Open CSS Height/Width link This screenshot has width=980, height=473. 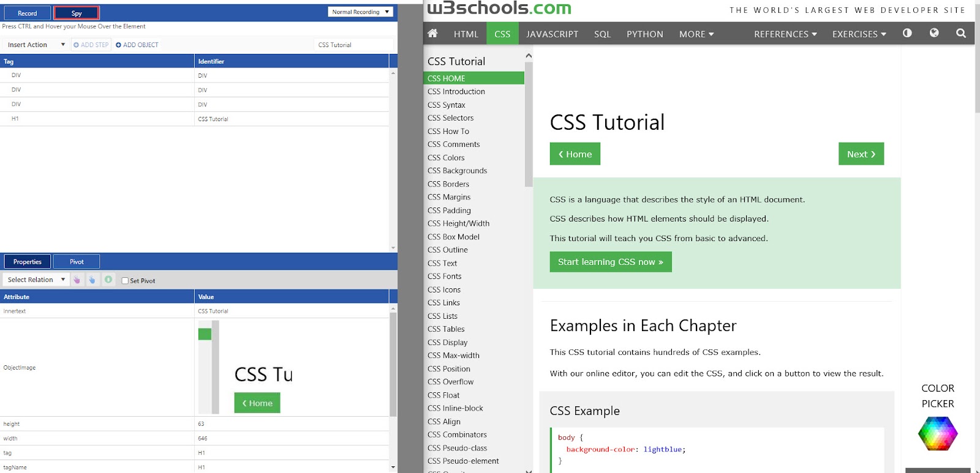[x=458, y=224]
